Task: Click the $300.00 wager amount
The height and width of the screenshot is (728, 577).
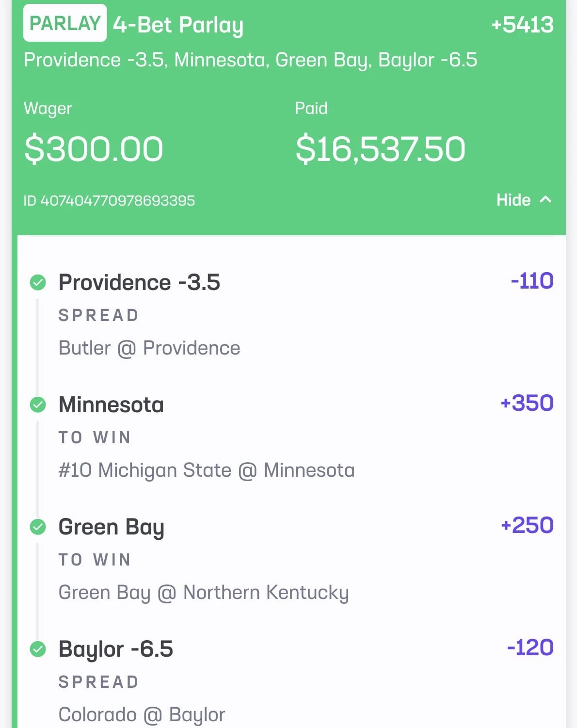Action: click(94, 149)
